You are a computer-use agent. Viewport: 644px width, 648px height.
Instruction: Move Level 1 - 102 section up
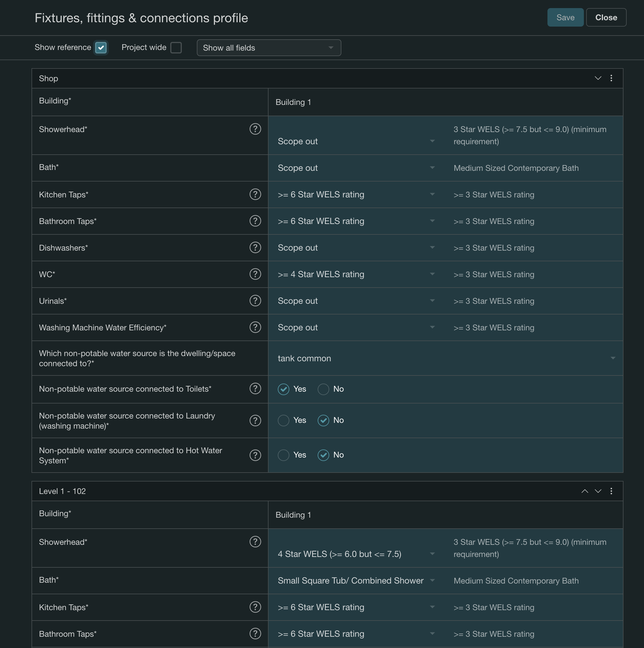(x=585, y=491)
